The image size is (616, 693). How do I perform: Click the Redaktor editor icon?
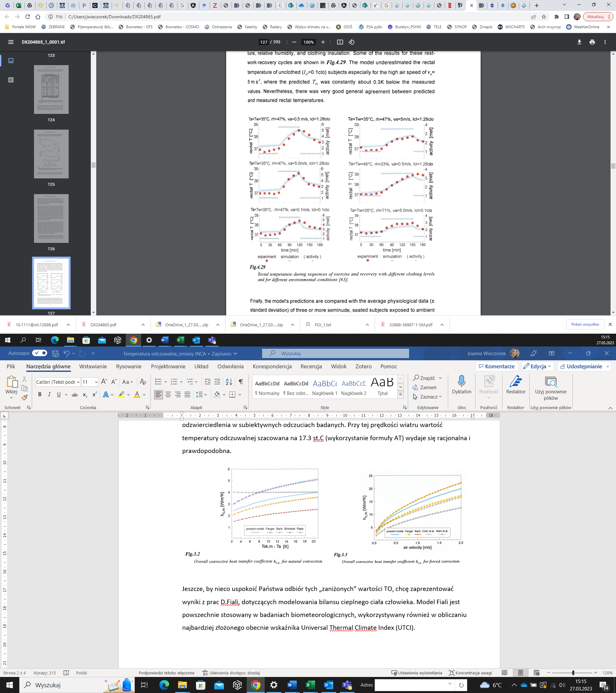pos(515,385)
